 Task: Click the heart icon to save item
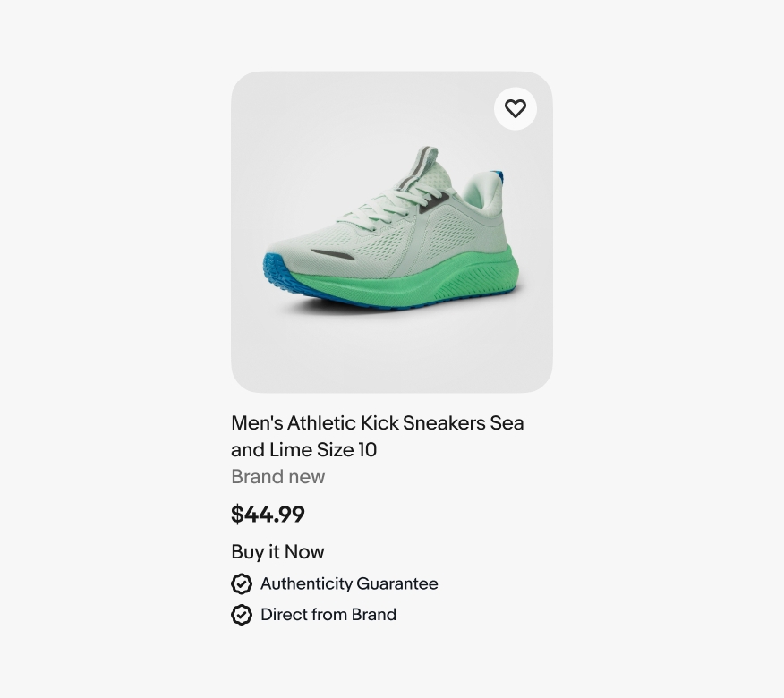click(516, 109)
